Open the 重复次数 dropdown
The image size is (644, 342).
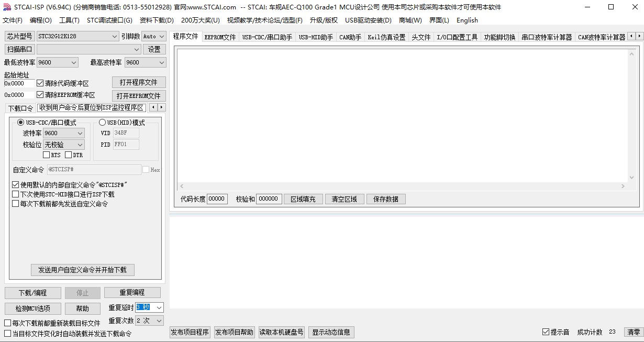click(150, 320)
